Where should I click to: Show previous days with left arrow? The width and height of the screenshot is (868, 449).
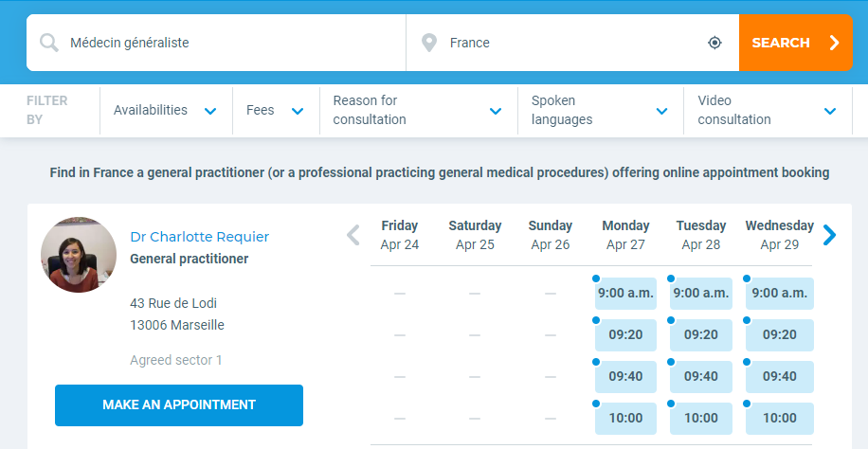coord(353,235)
